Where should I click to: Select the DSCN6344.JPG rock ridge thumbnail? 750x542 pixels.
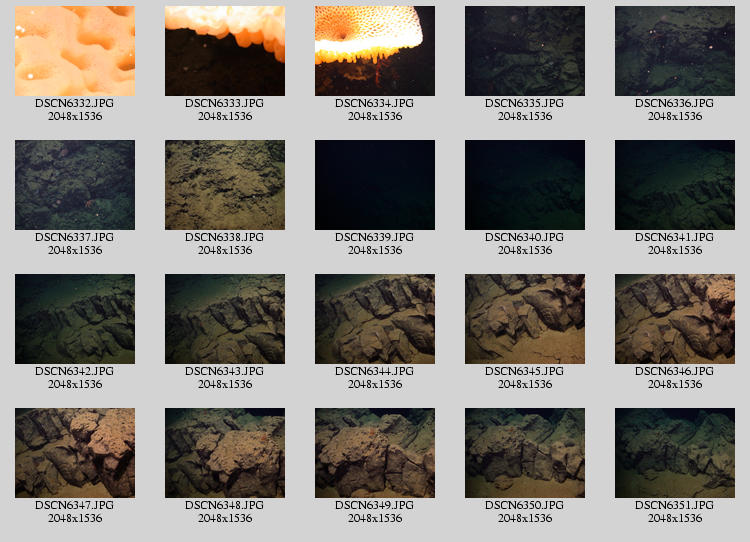coord(375,319)
